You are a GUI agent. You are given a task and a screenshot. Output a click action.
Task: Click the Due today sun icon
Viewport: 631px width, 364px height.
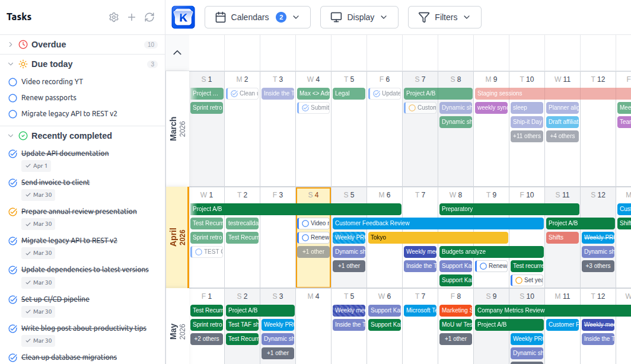tap(23, 65)
